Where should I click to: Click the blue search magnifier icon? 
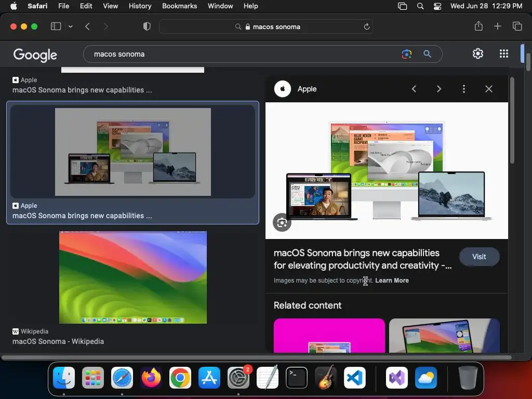pyautogui.click(x=427, y=54)
